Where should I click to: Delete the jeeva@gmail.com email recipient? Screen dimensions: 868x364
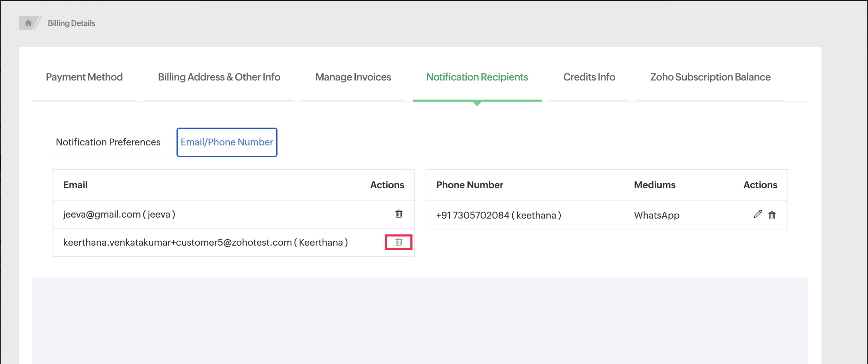399,214
